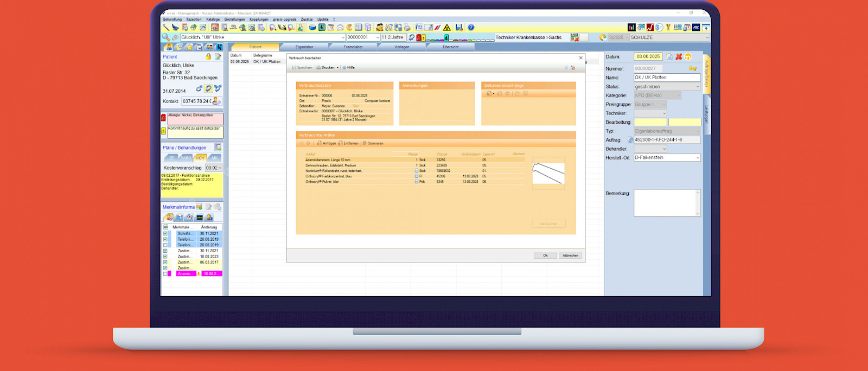Open the Kataloge menu

213,19
